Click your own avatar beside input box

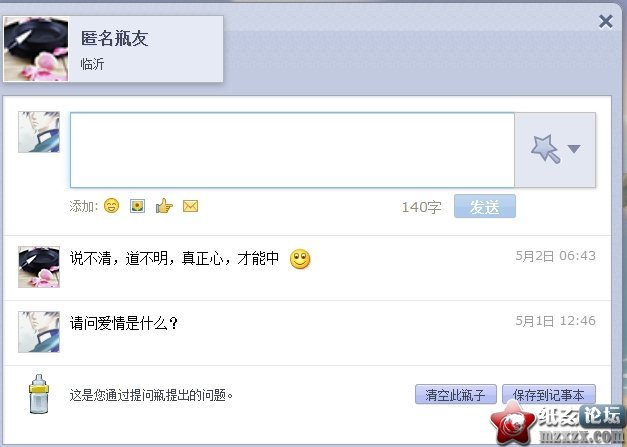39,132
